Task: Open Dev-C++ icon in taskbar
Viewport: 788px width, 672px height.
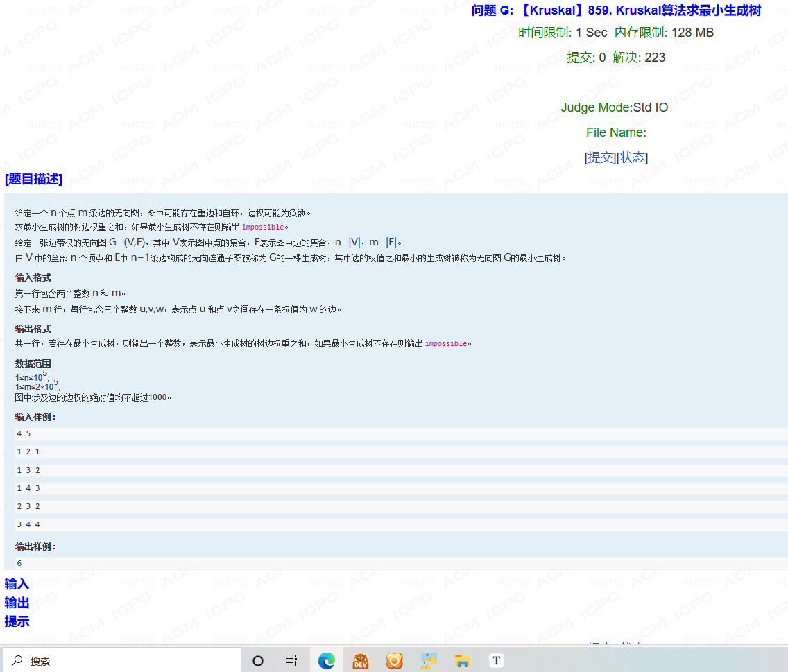Action: 360,660
